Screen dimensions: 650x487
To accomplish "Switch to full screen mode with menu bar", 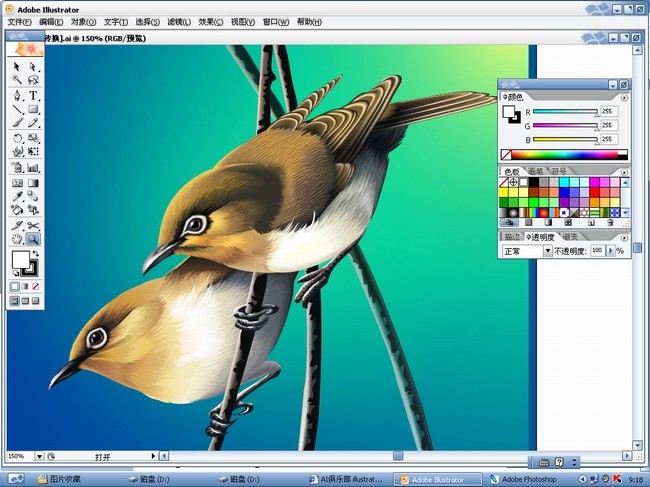I will [25, 300].
